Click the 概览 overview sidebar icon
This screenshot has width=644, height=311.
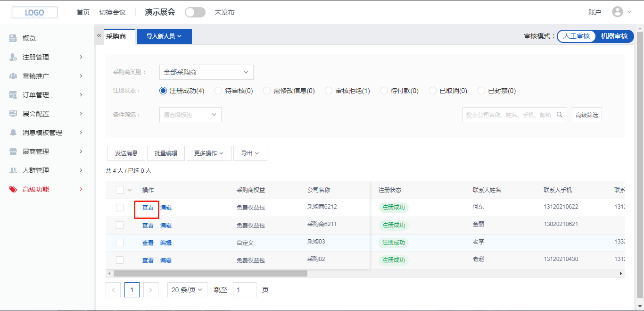(13, 38)
